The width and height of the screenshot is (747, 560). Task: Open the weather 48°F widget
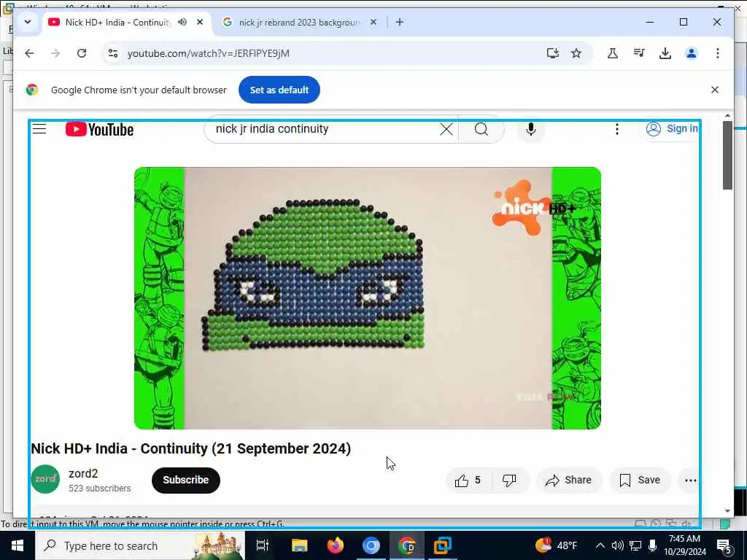557,545
